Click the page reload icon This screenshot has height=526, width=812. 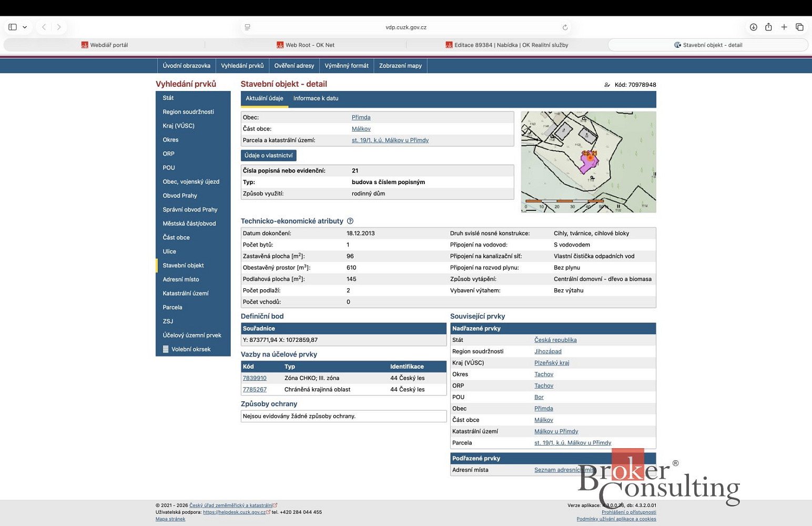click(x=565, y=27)
